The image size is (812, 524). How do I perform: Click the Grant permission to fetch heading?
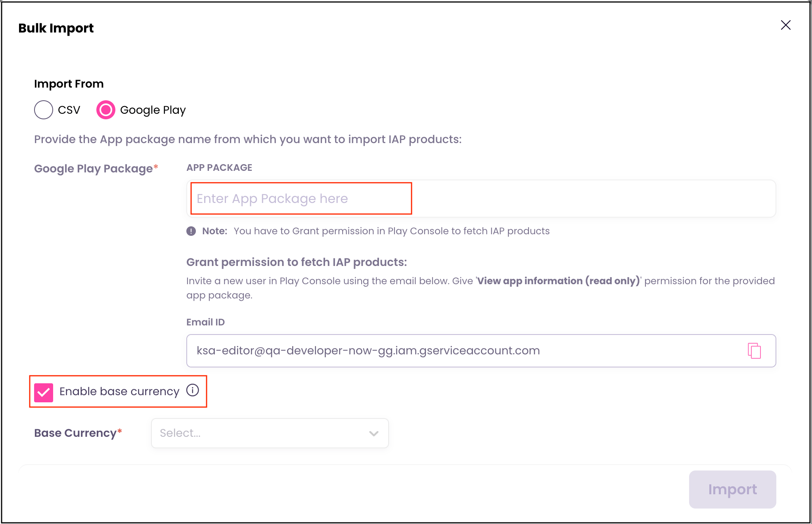[x=297, y=262]
